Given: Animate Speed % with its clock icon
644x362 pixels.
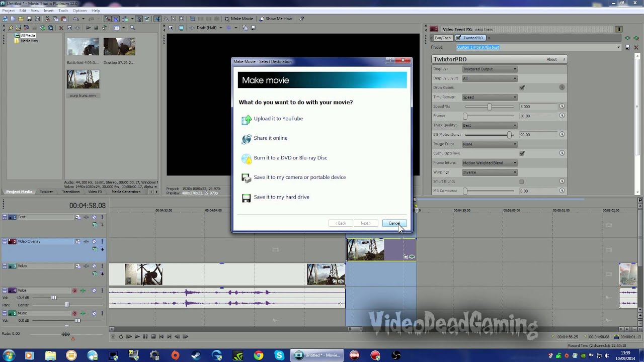Looking at the screenshot, I should (562, 107).
